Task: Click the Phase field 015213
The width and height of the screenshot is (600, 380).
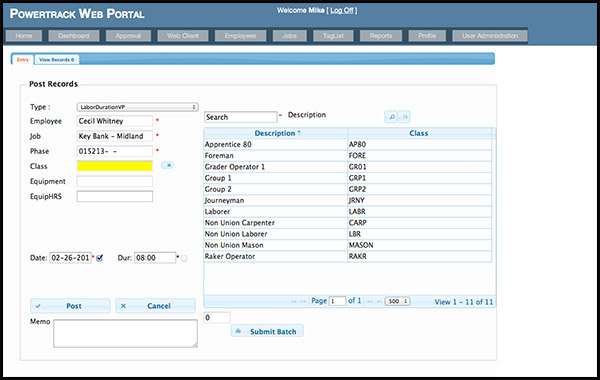Action: (115, 151)
